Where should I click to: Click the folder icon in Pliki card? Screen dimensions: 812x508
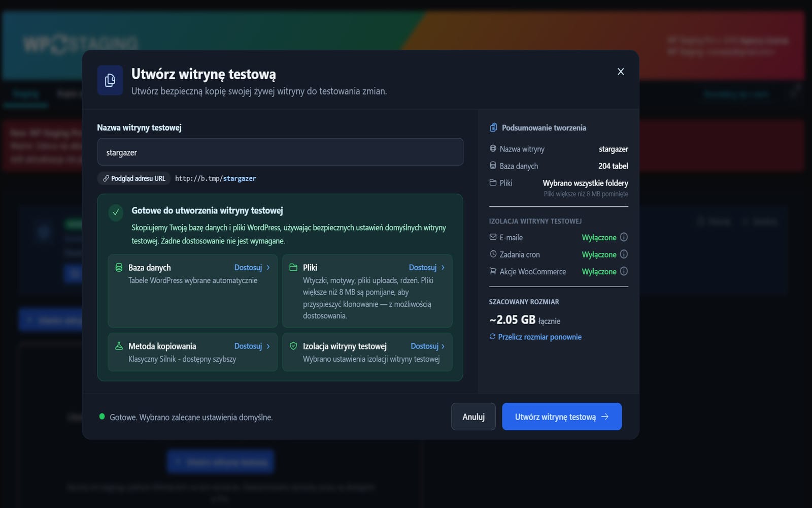(293, 267)
